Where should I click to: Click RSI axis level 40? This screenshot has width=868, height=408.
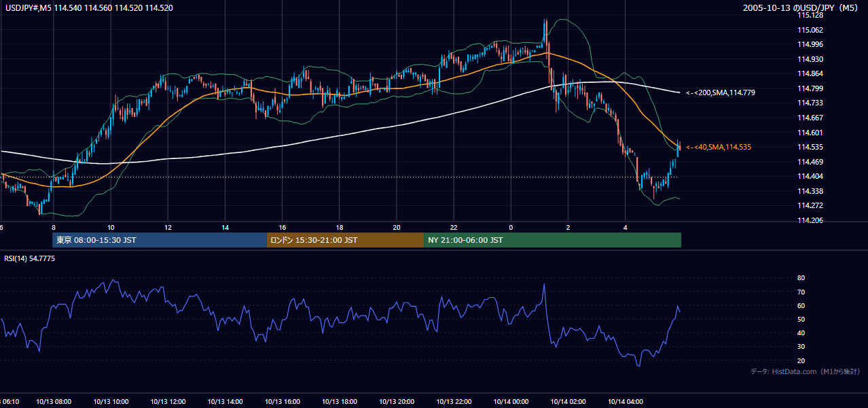pos(801,333)
